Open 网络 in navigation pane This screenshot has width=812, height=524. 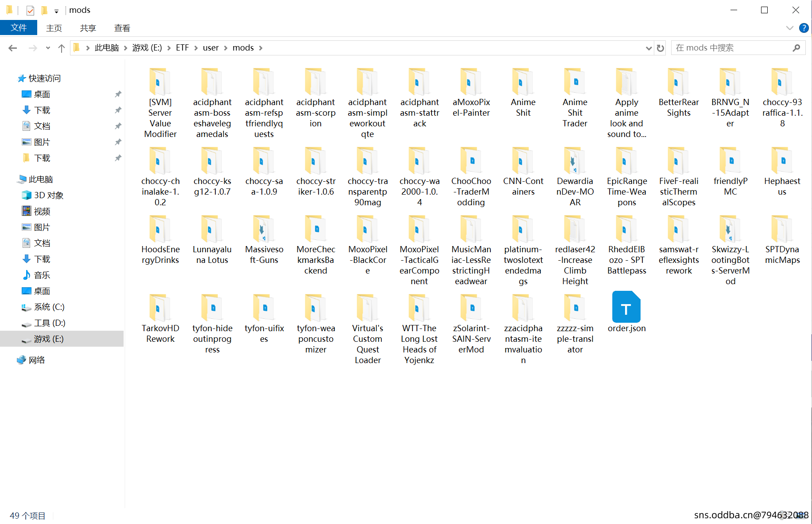(x=37, y=360)
